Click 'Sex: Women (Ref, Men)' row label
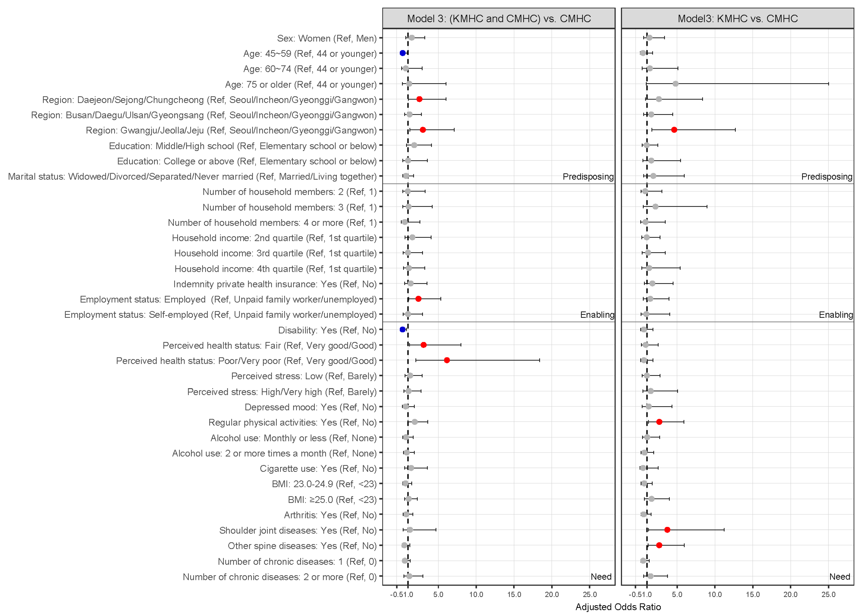 tap(327, 38)
